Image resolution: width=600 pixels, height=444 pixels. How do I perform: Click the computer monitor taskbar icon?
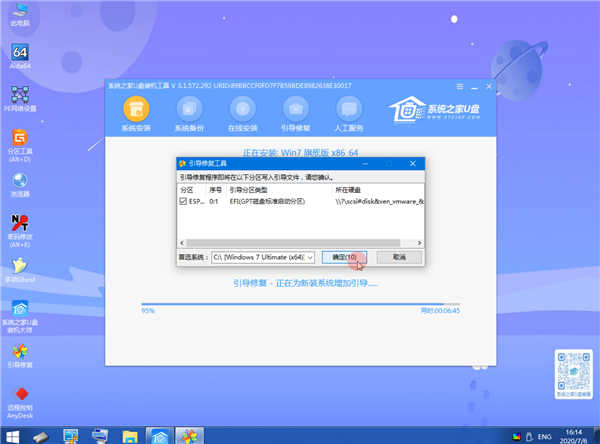(71, 436)
